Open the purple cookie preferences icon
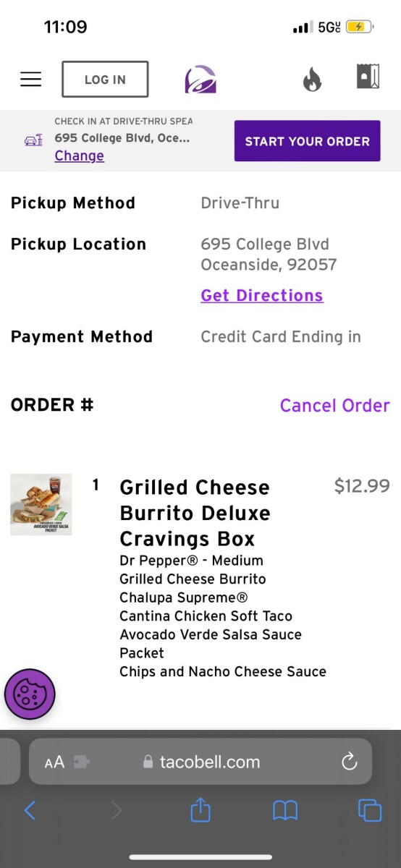The height and width of the screenshot is (868, 401). click(30, 694)
